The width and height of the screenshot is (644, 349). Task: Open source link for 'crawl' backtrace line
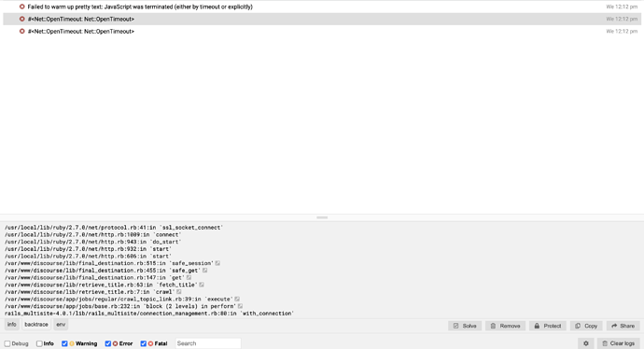[179, 292]
